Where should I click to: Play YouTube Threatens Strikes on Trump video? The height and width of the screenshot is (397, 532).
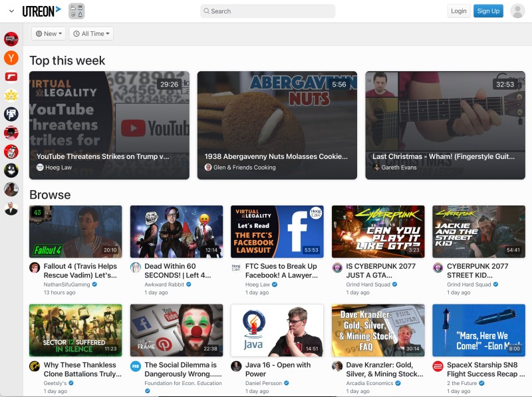[x=109, y=125]
